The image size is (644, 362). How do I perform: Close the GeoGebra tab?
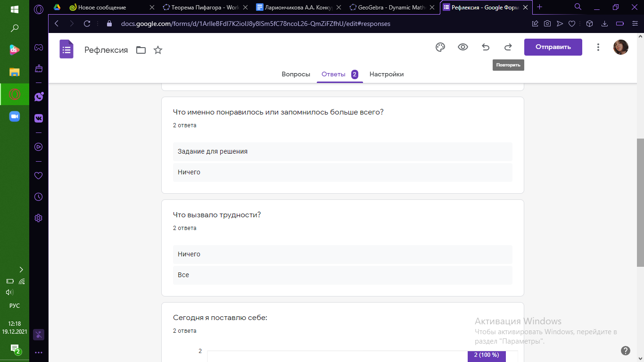click(432, 8)
